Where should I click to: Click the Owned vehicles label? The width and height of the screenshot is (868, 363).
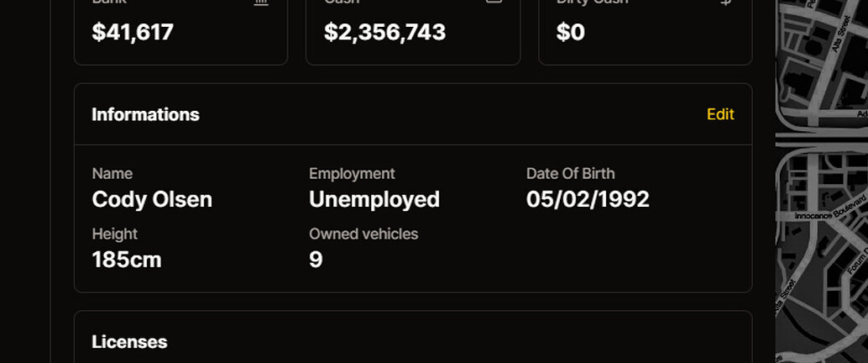tap(363, 234)
